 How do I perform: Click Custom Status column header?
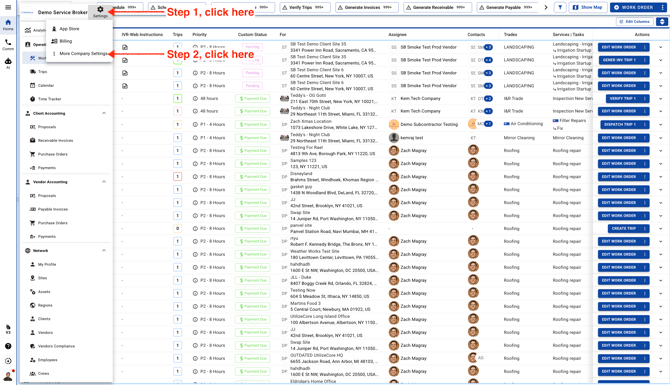click(252, 35)
